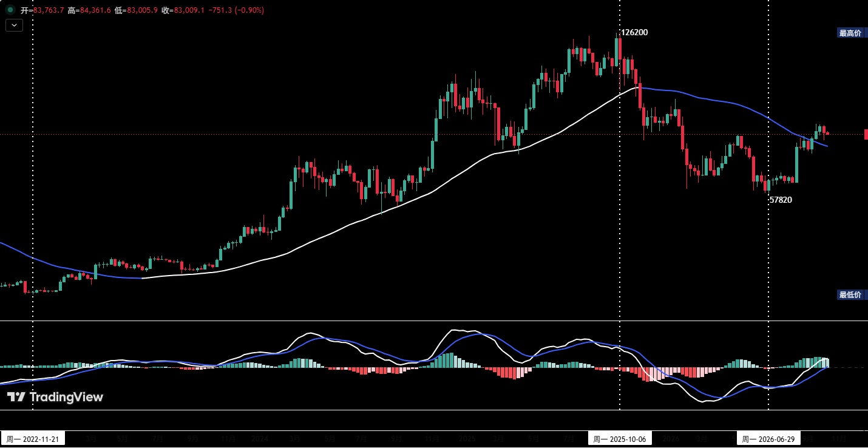Click the open price value 83,763.7
The width and height of the screenshot is (868, 448).
click(49, 10)
